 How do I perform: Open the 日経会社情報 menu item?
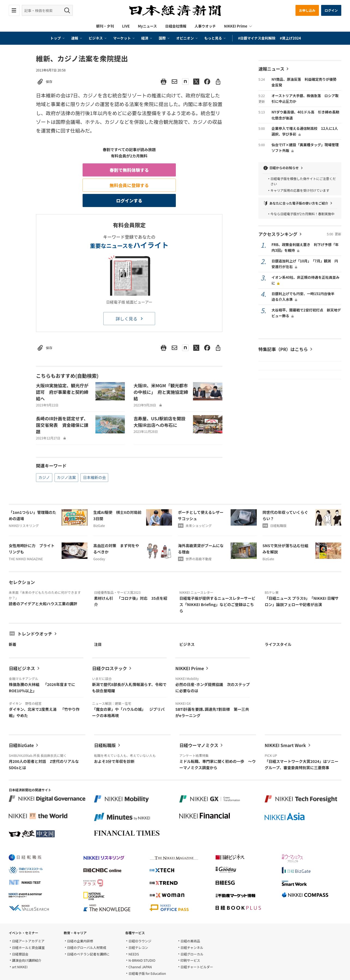pyautogui.click(x=176, y=26)
